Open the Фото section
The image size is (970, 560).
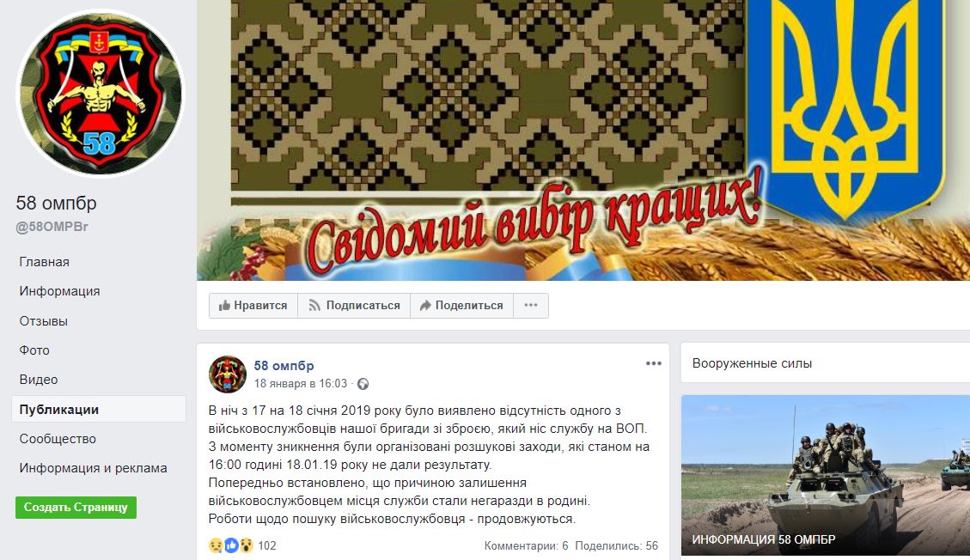point(34,350)
